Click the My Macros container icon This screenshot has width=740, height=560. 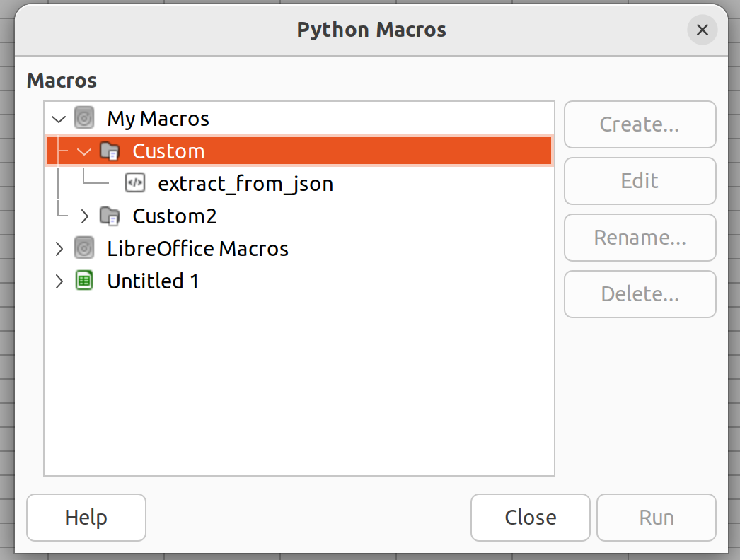coord(84,118)
